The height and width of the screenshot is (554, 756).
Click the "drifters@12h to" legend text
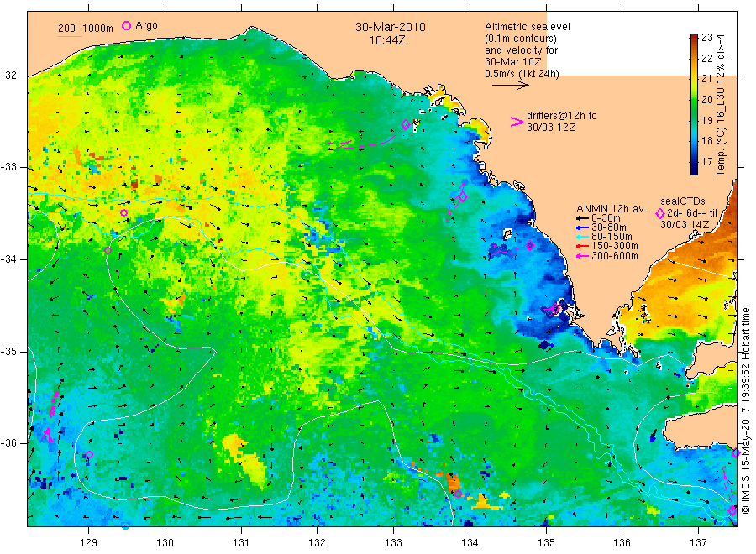(x=562, y=116)
